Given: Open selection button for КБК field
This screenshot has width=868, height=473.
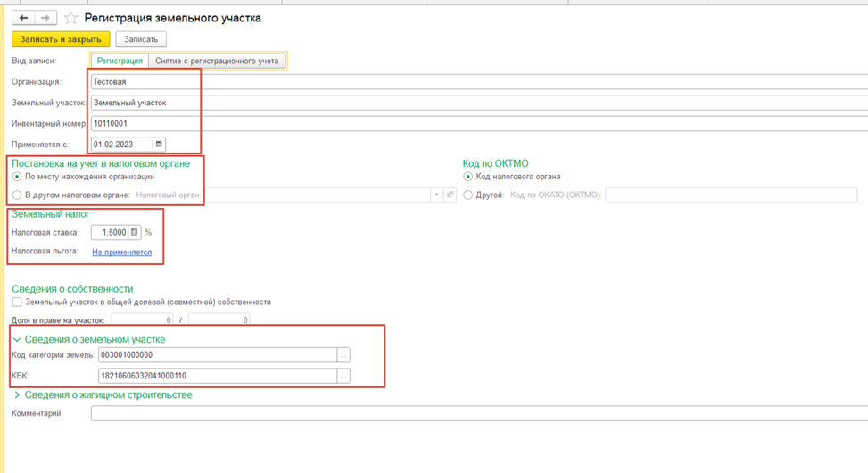Looking at the screenshot, I should coord(343,376).
